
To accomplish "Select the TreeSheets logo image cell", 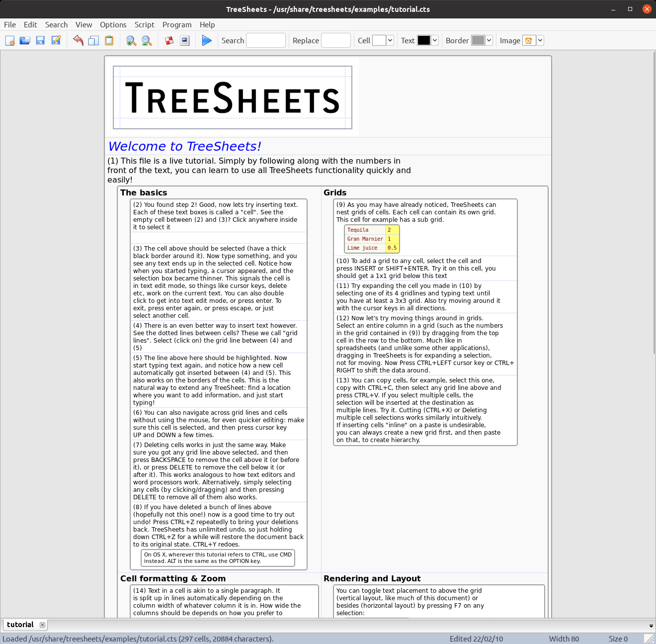I will pyautogui.click(x=233, y=97).
